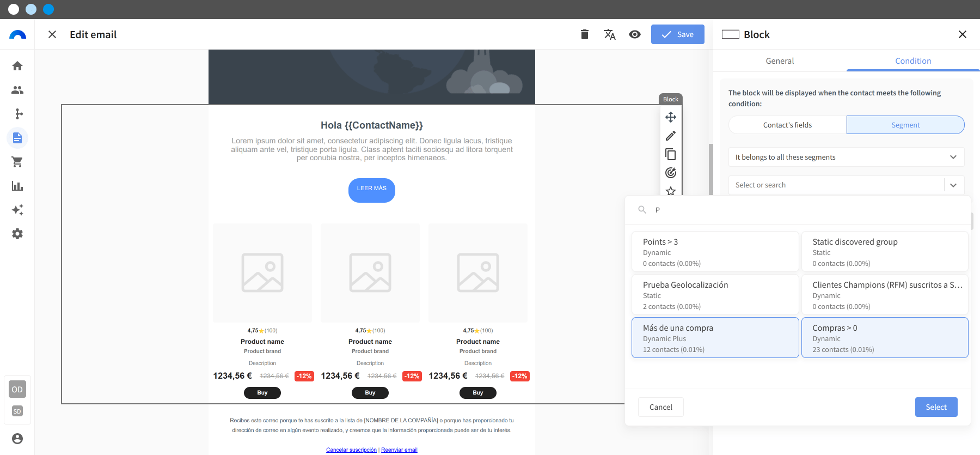Select the 'Static discovered group' segment
Viewport: 980px width, 455px height.
point(885,252)
